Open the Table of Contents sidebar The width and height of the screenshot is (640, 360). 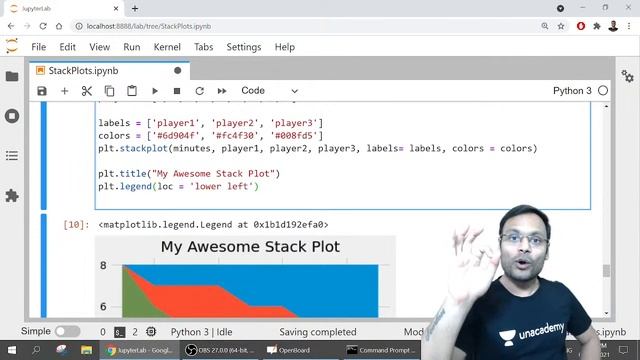(12, 156)
